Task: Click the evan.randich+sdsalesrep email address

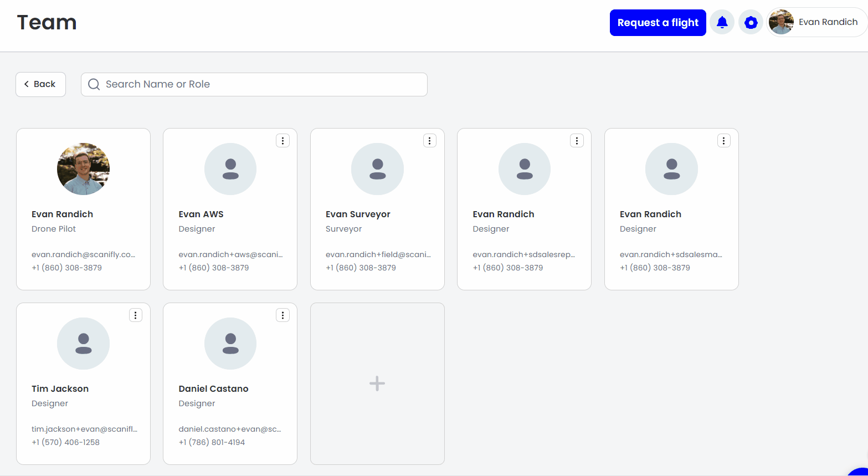Action: (x=523, y=254)
